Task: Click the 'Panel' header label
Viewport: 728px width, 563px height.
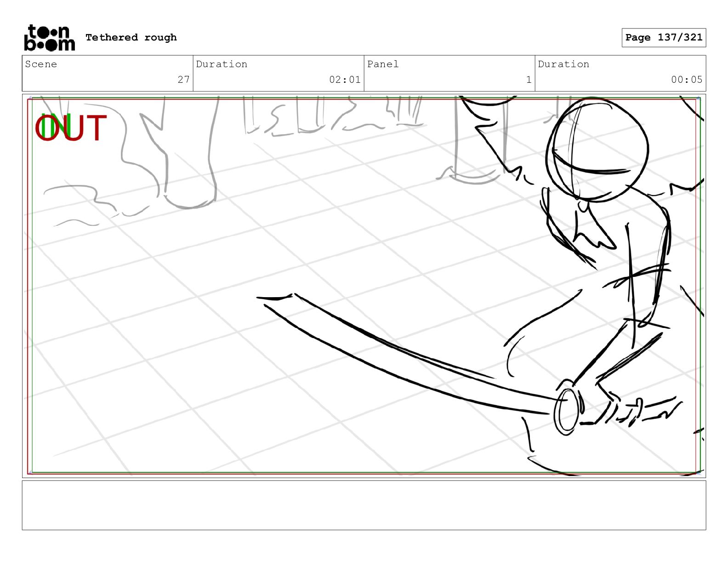Action: pyautogui.click(x=382, y=64)
